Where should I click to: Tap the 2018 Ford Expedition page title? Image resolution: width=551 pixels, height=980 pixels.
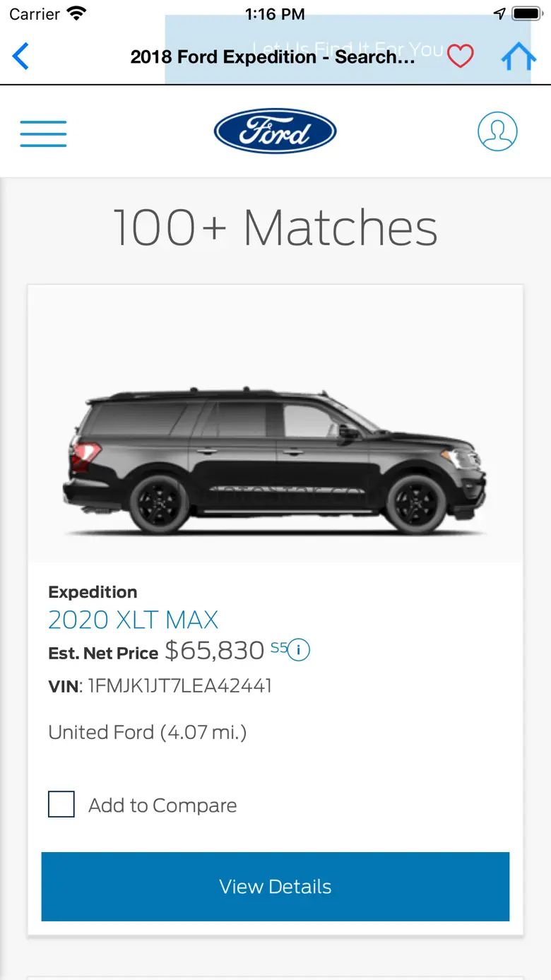click(272, 57)
